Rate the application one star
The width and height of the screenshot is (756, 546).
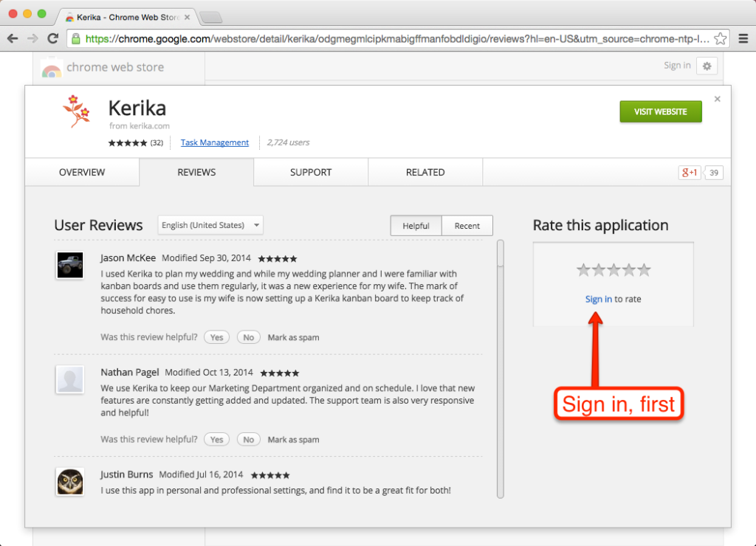click(583, 270)
